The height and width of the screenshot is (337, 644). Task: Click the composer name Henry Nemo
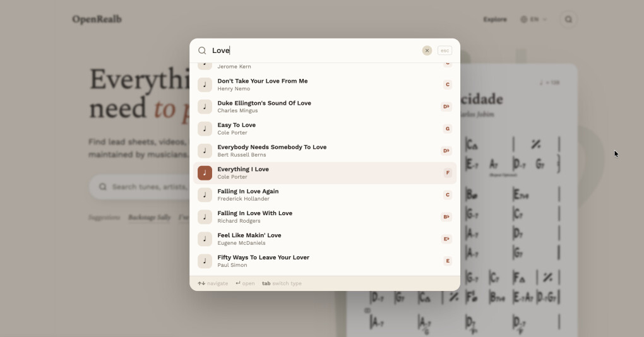pyautogui.click(x=234, y=88)
